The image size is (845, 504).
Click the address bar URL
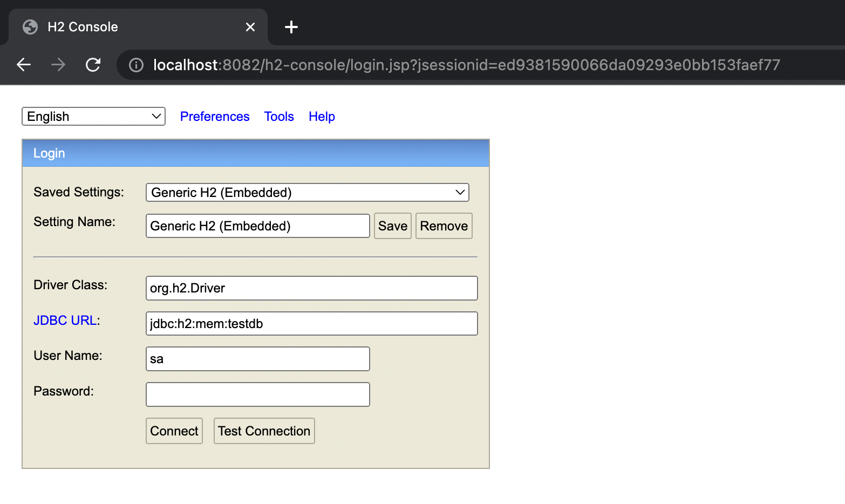(x=466, y=65)
